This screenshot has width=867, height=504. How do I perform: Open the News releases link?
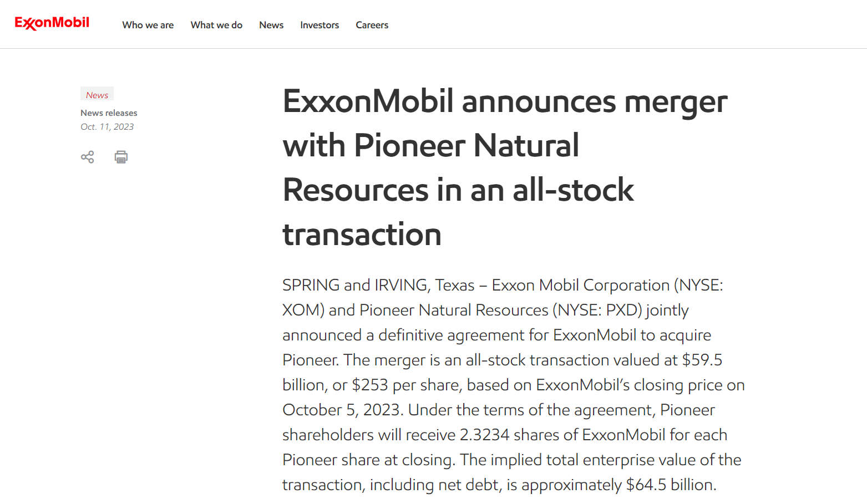(x=109, y=113)
